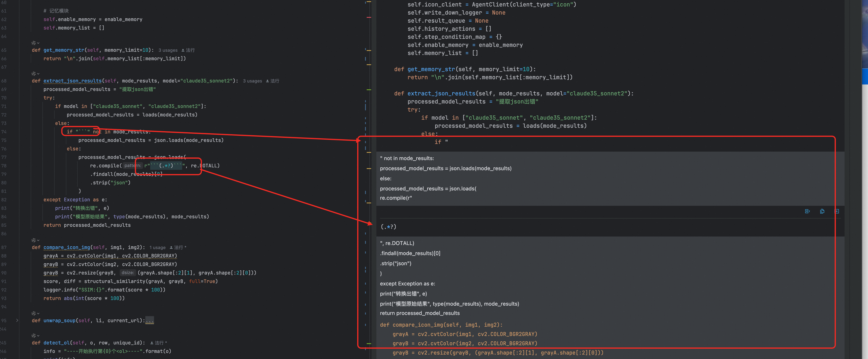Screen dimensions: 868x359
Task: Click AI assistant icon above get_memory_str
Action: point(33,43)
